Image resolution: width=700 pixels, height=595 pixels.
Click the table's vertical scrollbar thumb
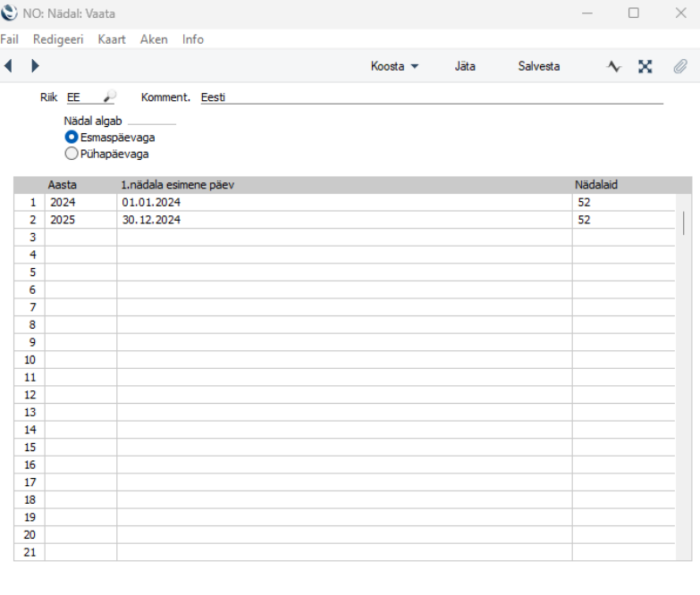tap(684, 223)
